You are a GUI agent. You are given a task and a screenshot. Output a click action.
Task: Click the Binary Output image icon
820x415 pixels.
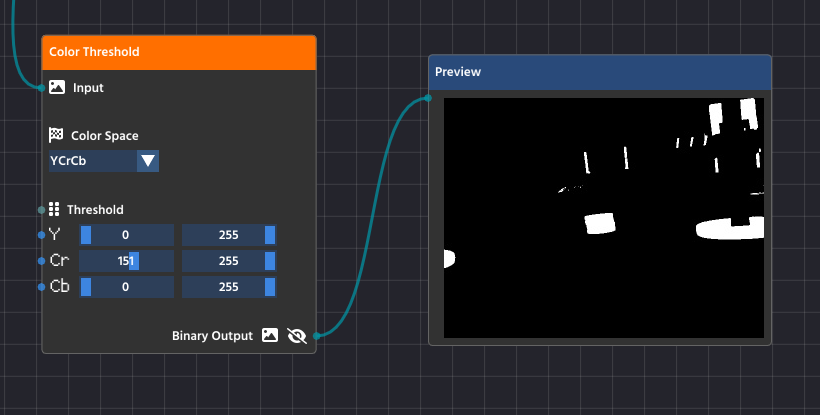pos(269,336)
